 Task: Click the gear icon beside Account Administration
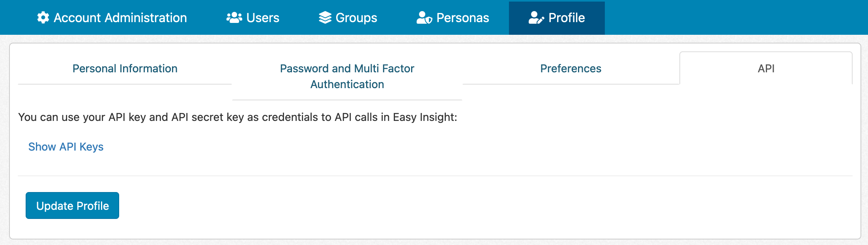[43, 17]
